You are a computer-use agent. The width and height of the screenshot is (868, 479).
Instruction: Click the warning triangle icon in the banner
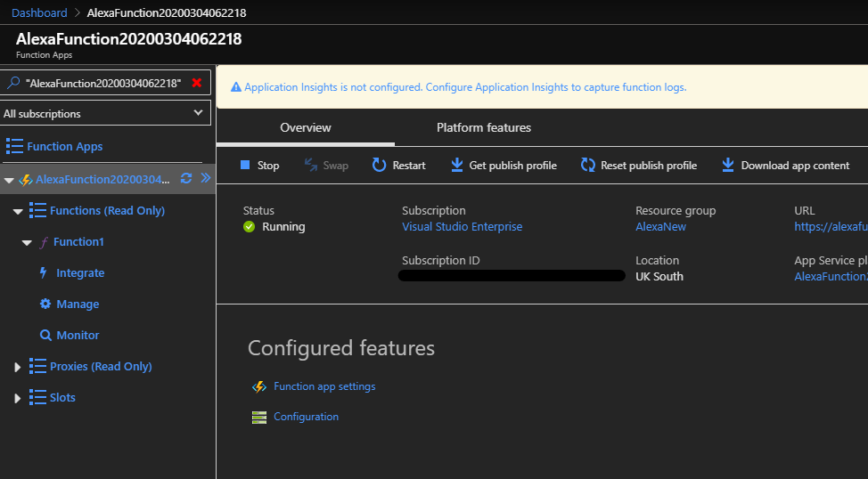(x=236, y=87)
